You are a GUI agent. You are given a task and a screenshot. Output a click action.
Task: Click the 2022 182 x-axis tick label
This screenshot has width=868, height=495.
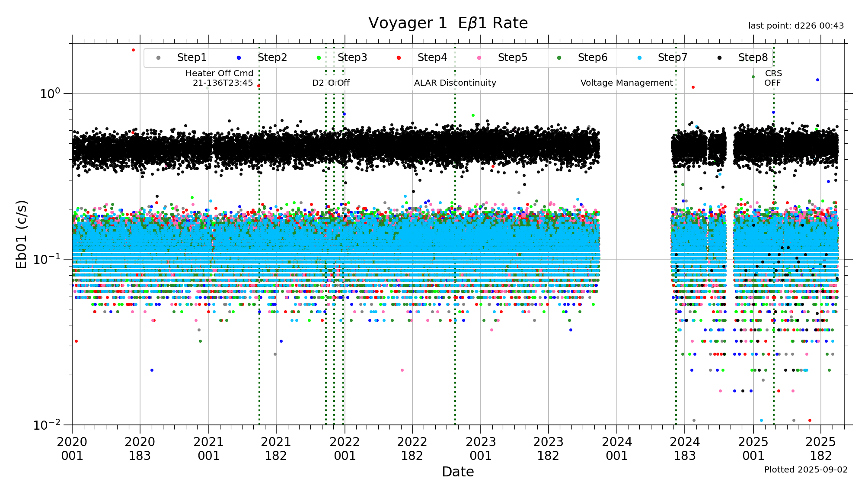point(412,449)
